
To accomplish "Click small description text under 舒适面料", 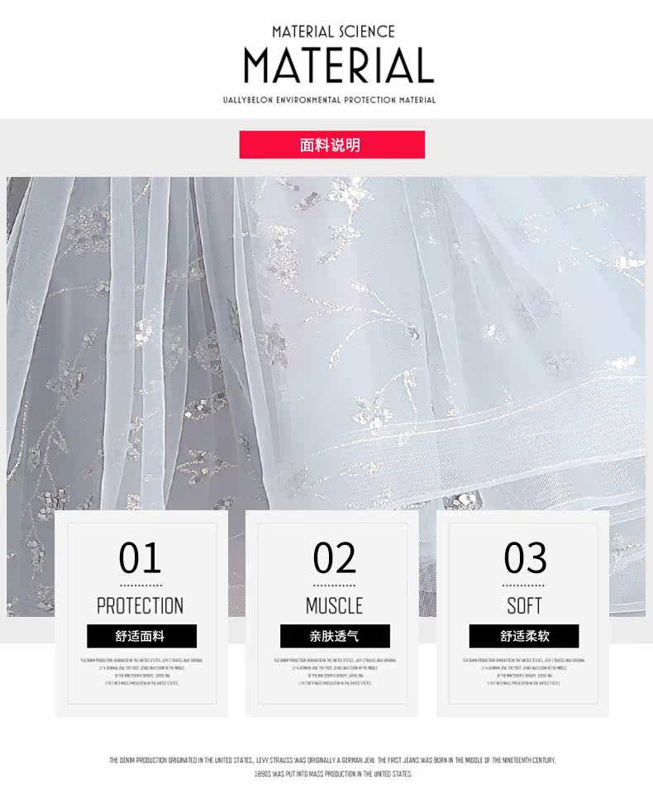I will tap(141, 671).
